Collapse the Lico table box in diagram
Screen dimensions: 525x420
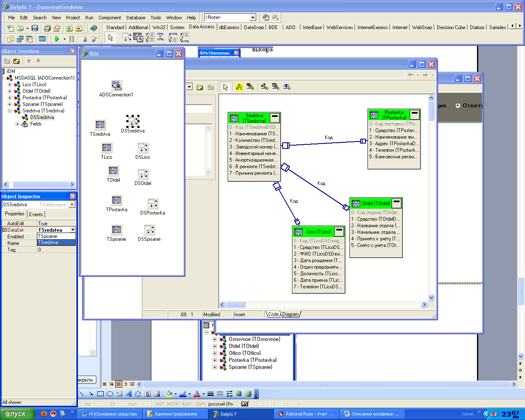[339, 231]
